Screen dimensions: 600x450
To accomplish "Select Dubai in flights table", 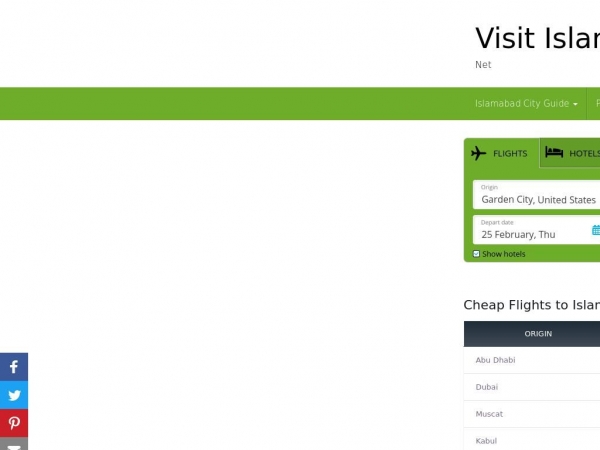I will tap(487, 387).
